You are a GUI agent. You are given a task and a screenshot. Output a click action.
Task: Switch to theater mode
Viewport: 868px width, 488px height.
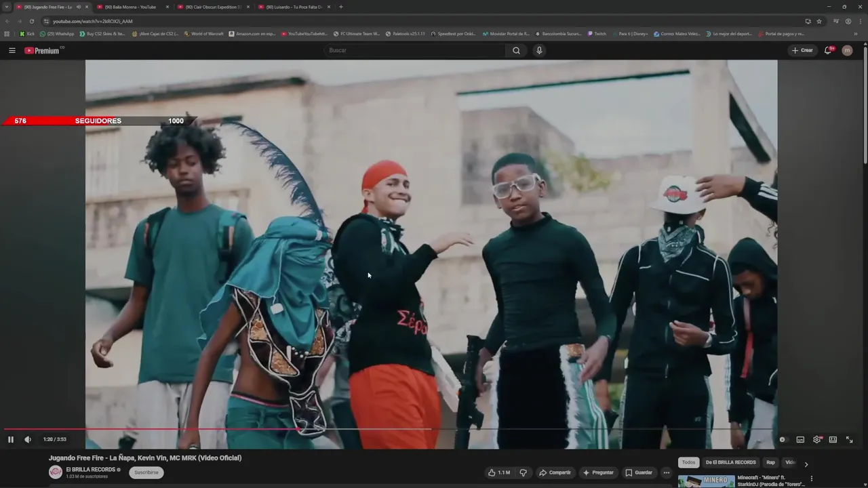click(833, 439)
